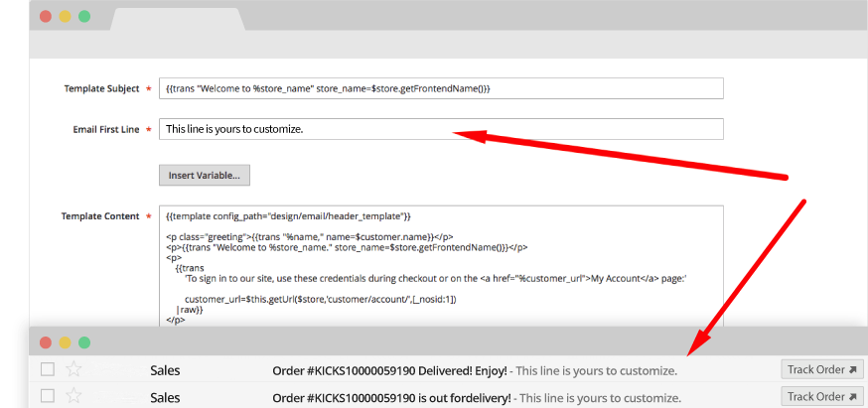The image size is (868, 408).
Task: Click into the Email First Line field
Action: tap(441, 129)
